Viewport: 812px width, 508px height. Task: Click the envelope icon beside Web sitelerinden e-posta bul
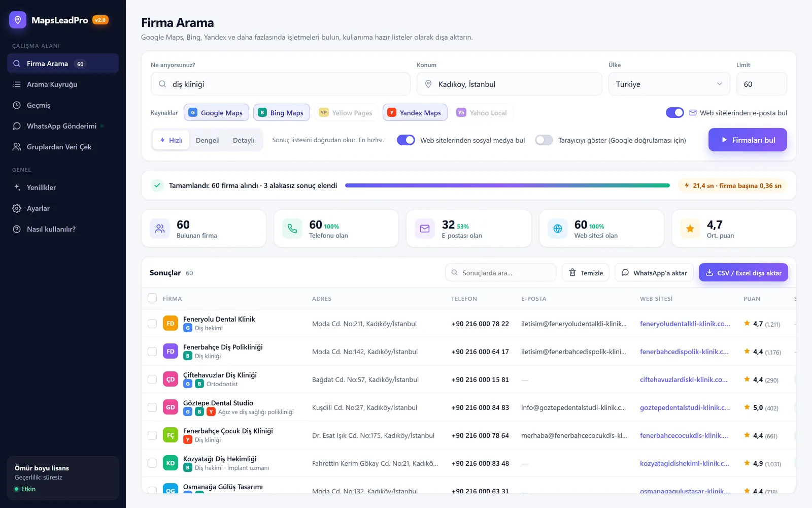point(693,113)
